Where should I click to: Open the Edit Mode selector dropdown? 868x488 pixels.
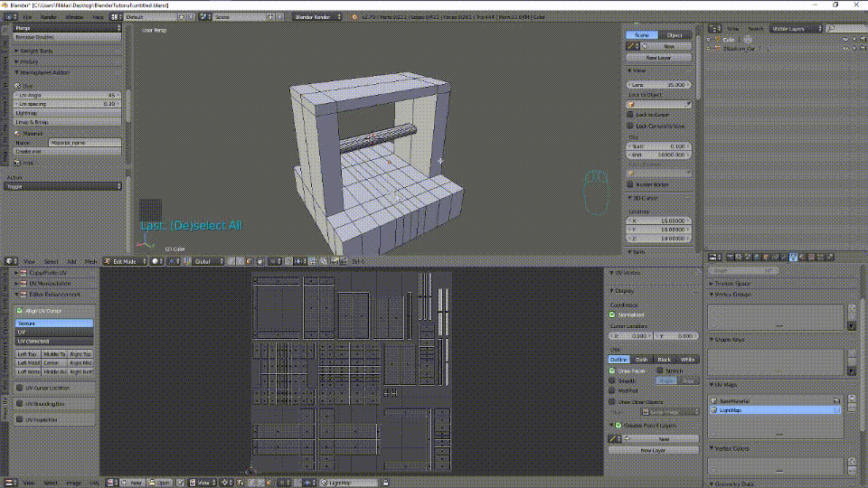click(x=125, y=261)
